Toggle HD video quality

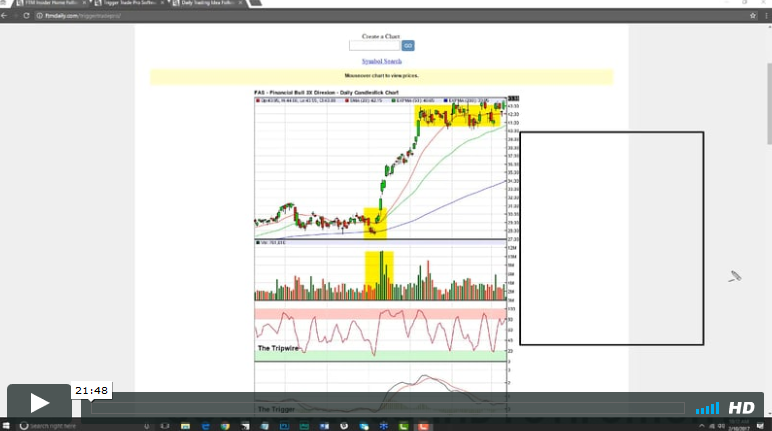click(x=741, y=408)
